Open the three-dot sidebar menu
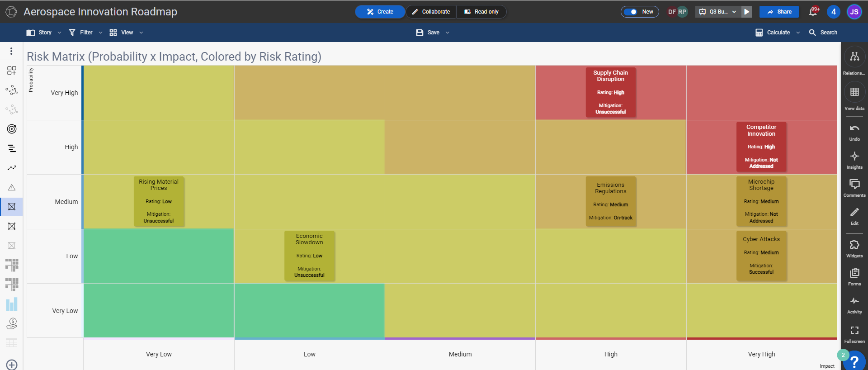Viewport: 868px width, 370px height. coord(11,51)
